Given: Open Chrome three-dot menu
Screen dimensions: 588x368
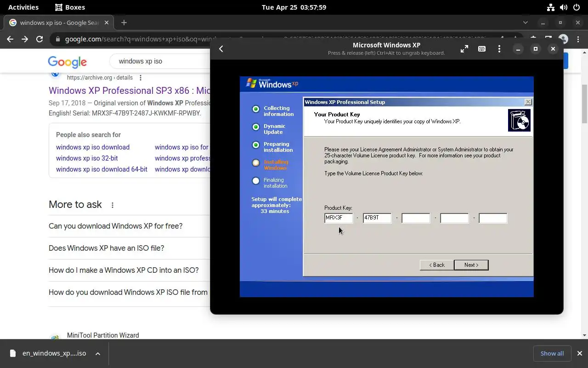Looking at the screenshot, I should point(578,39).
